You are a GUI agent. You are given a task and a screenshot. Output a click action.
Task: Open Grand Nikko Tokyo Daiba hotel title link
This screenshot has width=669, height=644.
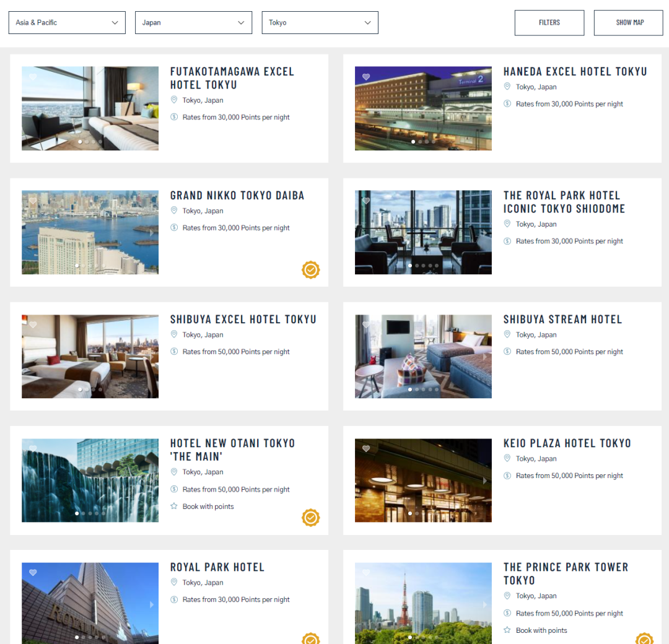(x=237, y=196)
